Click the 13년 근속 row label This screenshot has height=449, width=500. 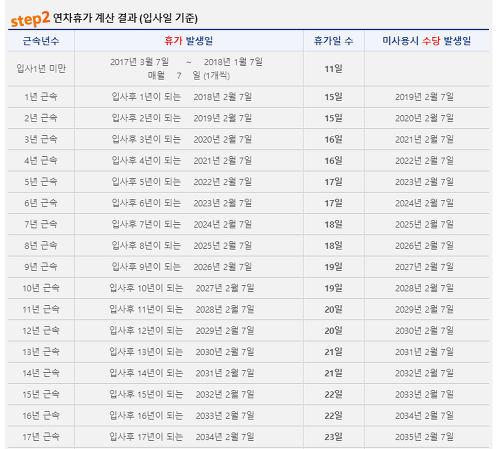coord(41,352)
